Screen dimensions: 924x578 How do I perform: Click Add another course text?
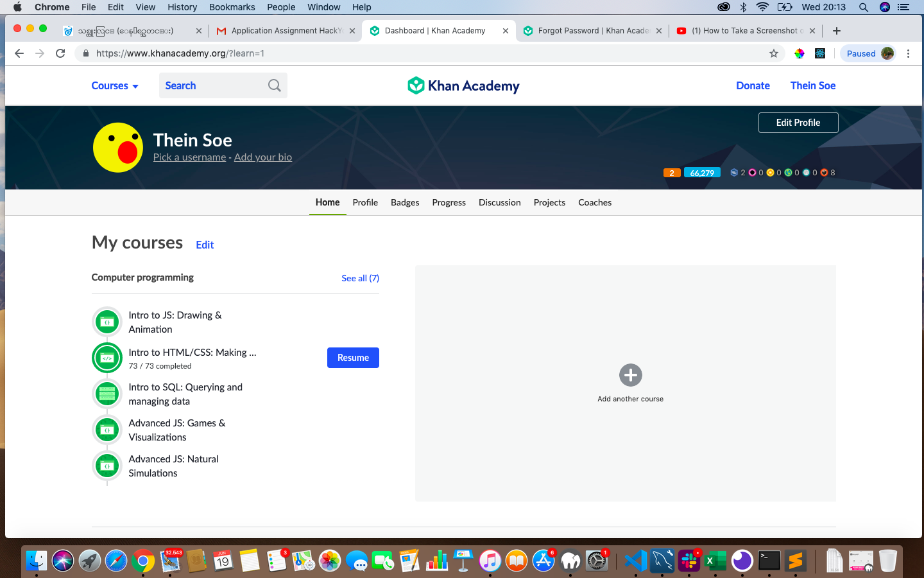(x=631, y=399)
